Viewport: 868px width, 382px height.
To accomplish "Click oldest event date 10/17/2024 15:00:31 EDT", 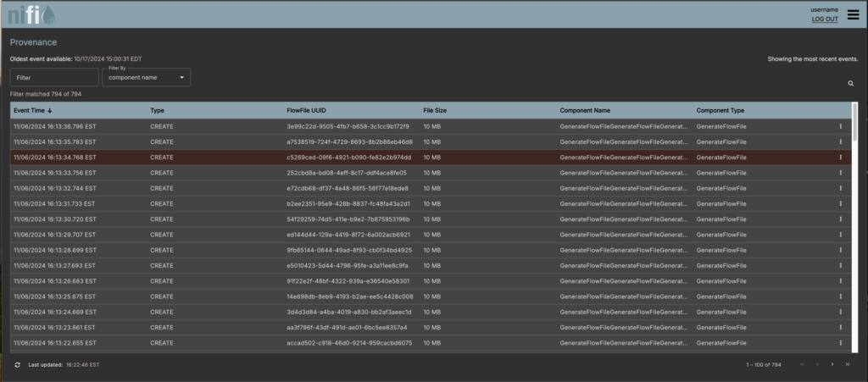I will click(108, 58).
